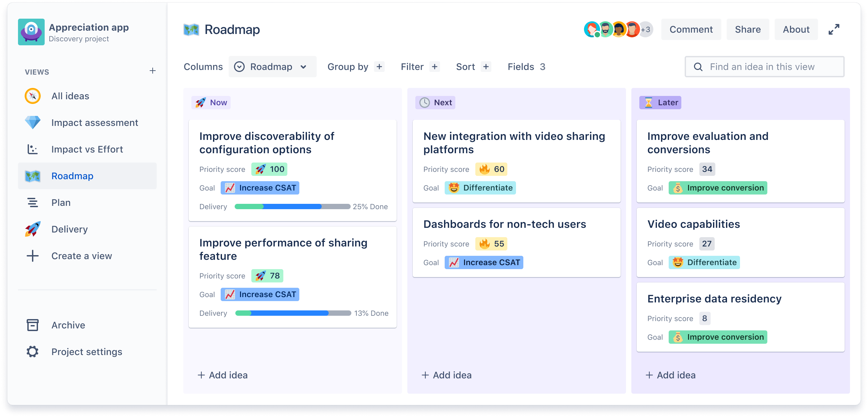Click the Delivery rocket icon
868x417 pixels.
point(32,229)
